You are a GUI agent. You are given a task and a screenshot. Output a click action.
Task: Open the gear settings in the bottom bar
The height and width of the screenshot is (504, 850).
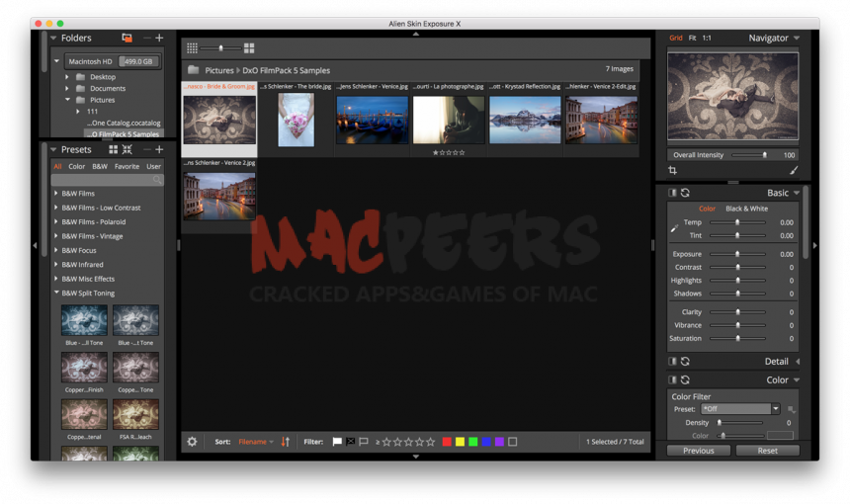pos(192,442)
